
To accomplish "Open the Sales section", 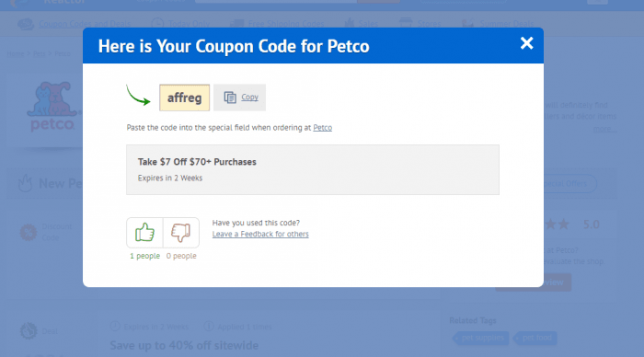I will click(x=368, y=24).
